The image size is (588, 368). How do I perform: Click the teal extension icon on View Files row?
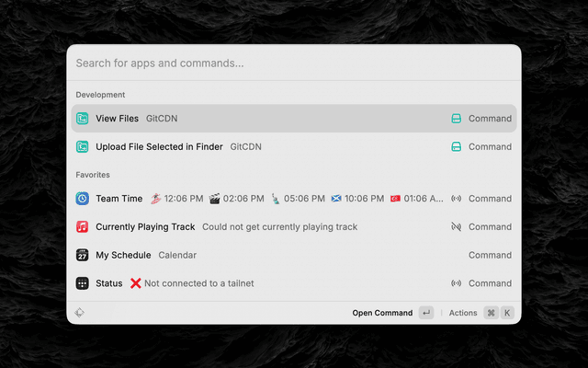coord(456,119)
